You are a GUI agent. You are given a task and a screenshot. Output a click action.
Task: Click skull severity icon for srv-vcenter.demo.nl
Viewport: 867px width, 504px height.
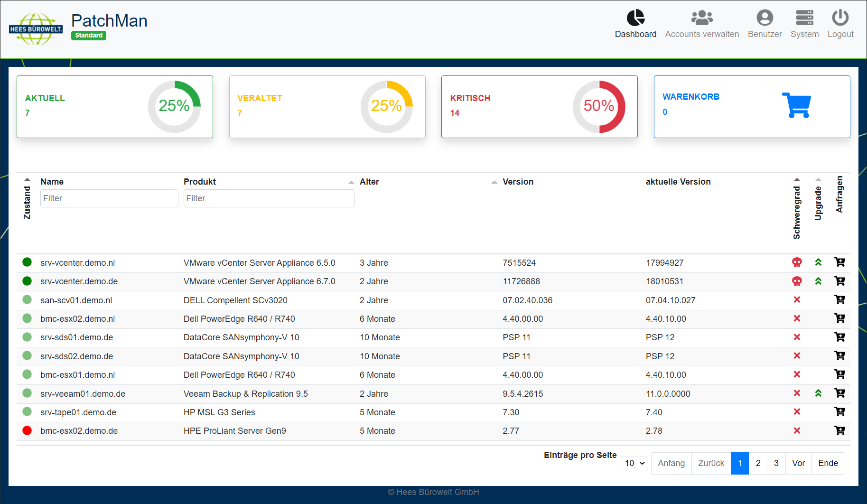click(797, 262)
